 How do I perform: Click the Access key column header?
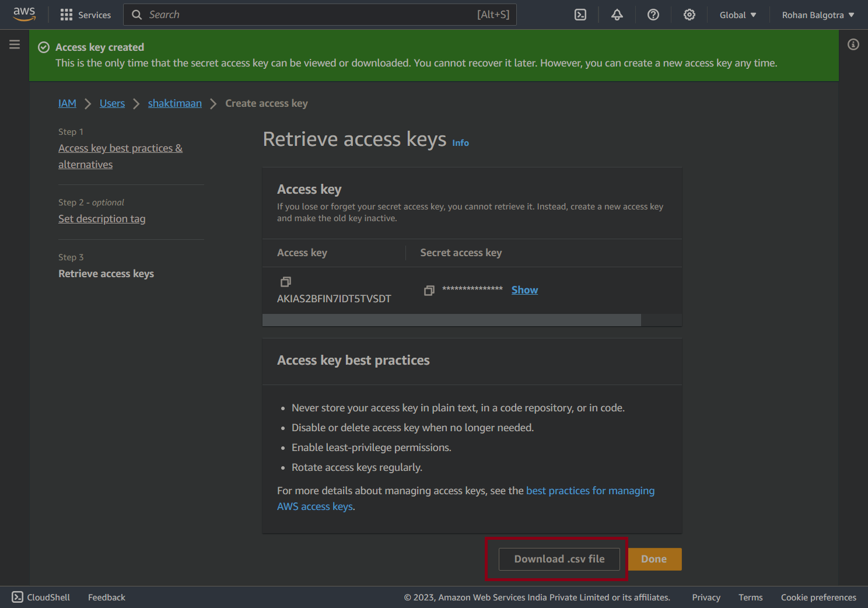click(x=302, y=253)
